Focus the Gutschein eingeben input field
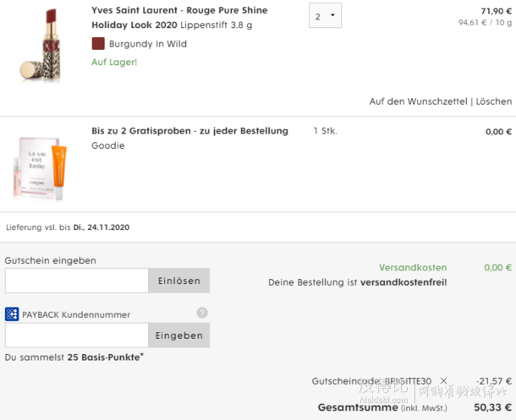This screenshot has width=516, height=420. point(76,281)
